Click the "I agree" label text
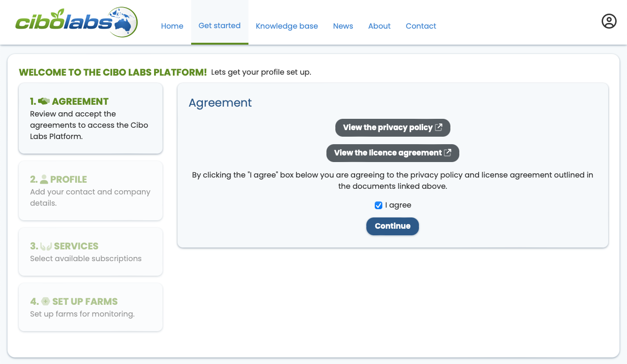The image size is (627, 364). (398, 205)
